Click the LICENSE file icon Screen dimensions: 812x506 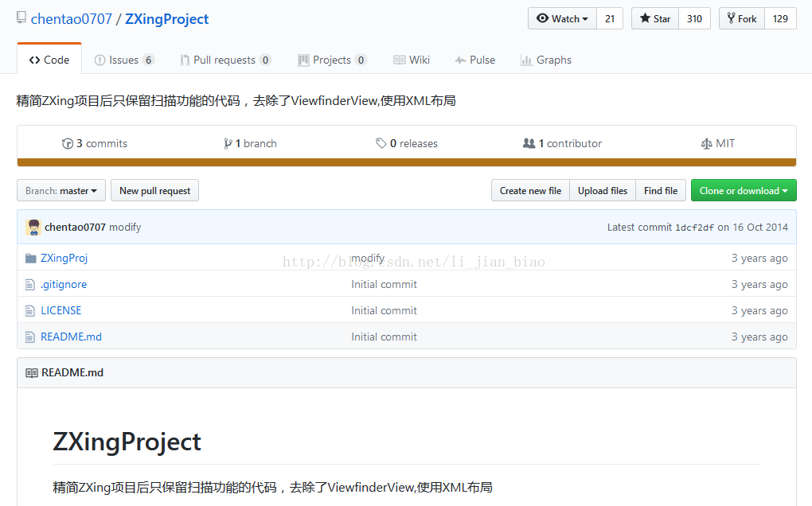click(30, 310)
